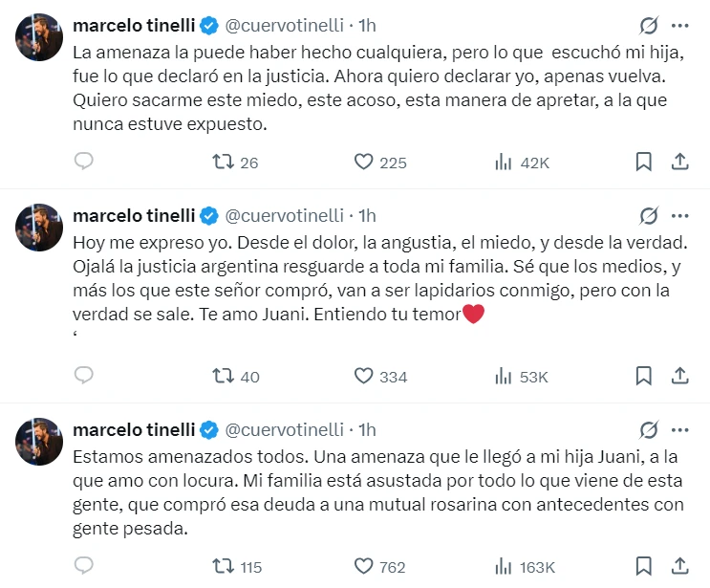Image resolution: width=710 pixels, height=588 pixels.
Task: Like the tweet with 762 likes
Action: (363, 566)
